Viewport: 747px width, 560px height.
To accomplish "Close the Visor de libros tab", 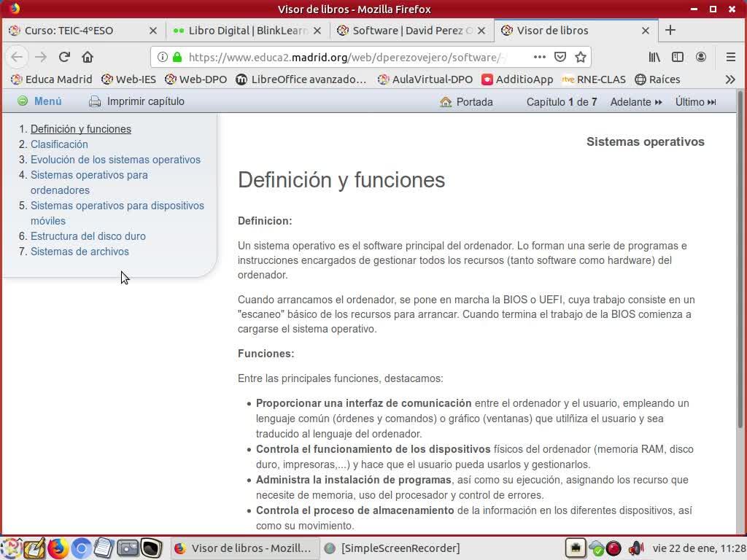I will [646, 31].
